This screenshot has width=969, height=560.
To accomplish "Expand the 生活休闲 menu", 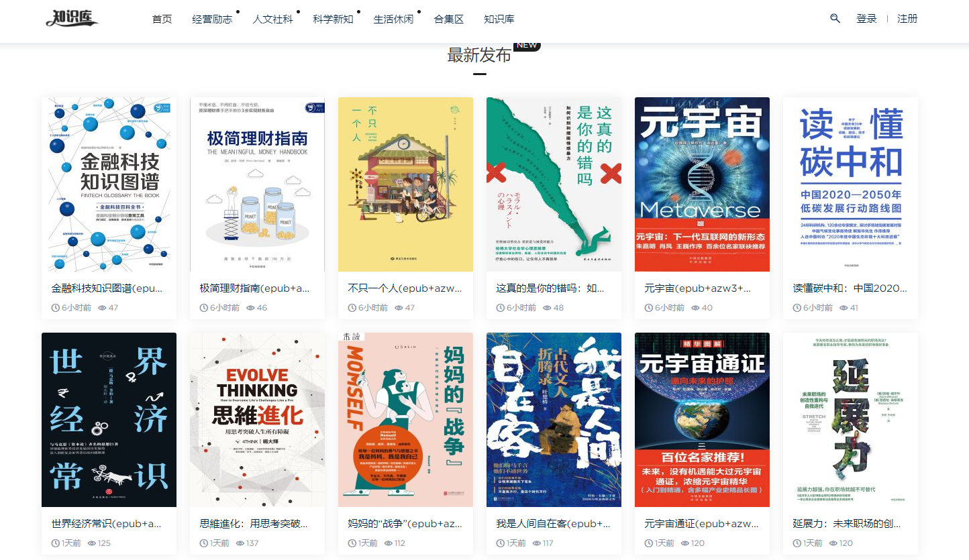I will pyautogui.click(x=393, y=19).
